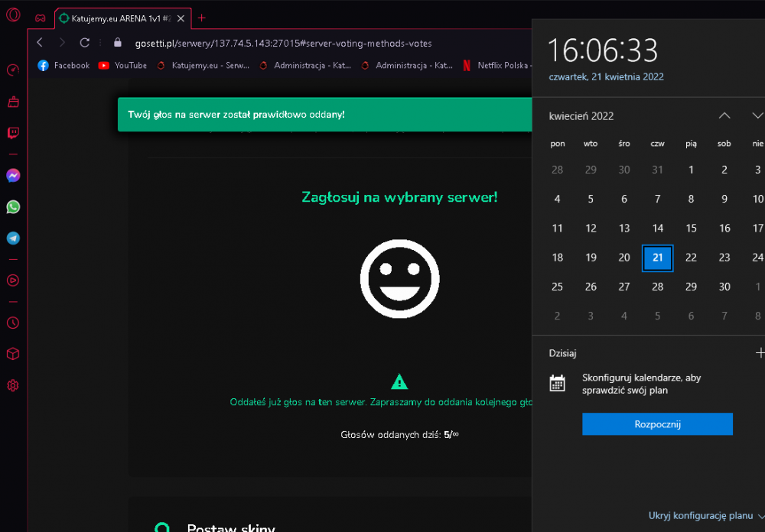The height and width of the screenshot is (532, 765).
Task: Open Netflix Polska bookmark
Action: point(496,65)
